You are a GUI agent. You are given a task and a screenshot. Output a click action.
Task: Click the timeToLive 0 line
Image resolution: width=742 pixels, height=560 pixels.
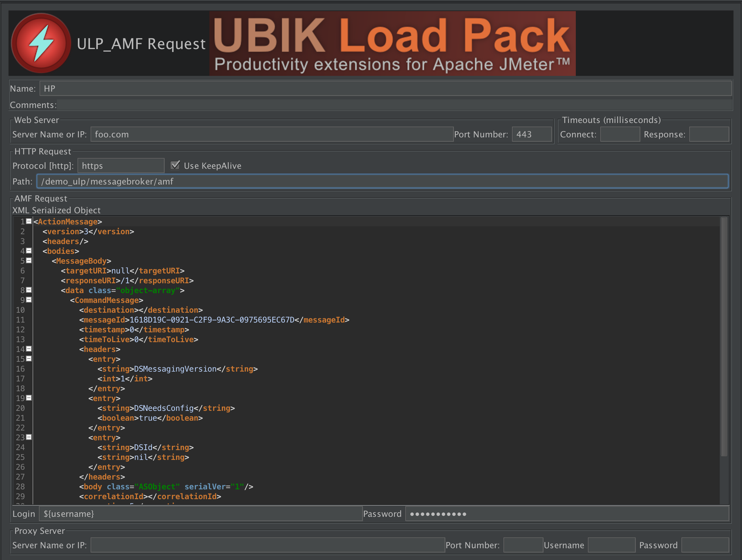138,339
